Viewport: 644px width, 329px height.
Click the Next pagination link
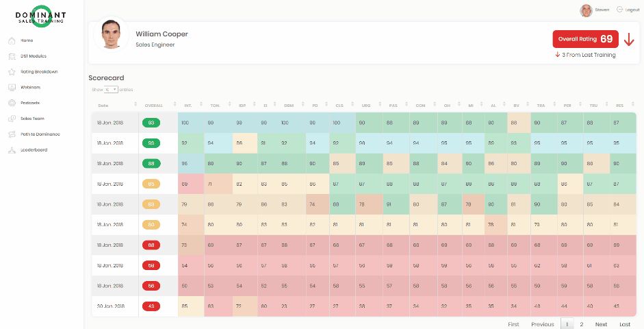[x=602, y=324]
